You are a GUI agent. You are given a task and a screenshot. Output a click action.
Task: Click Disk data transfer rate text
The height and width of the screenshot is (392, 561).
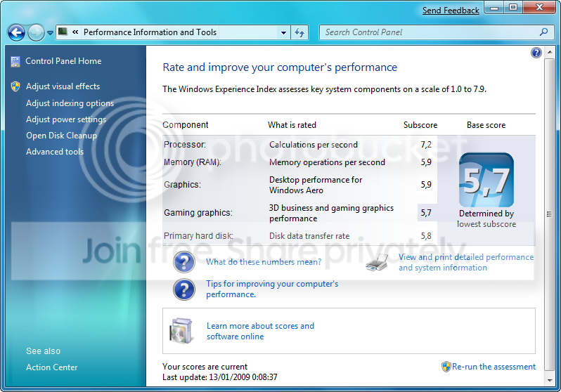[309, 236]
